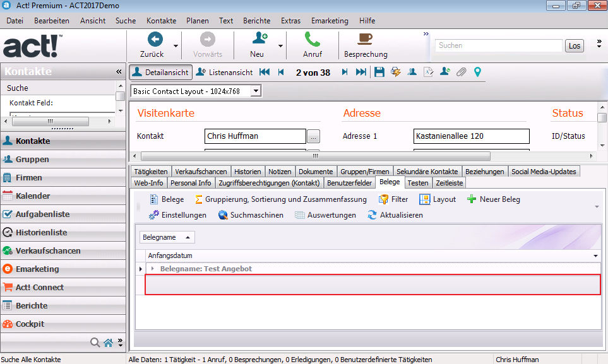Viewport: 608px width, 364px height.
Task: Click the map location pin icon
Action: click(477, 72)
